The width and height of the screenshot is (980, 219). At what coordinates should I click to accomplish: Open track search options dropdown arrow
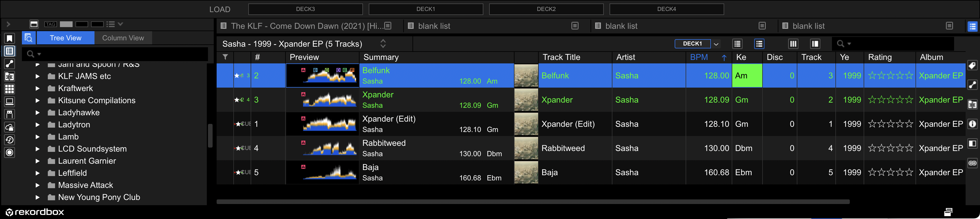coord(850,44)
